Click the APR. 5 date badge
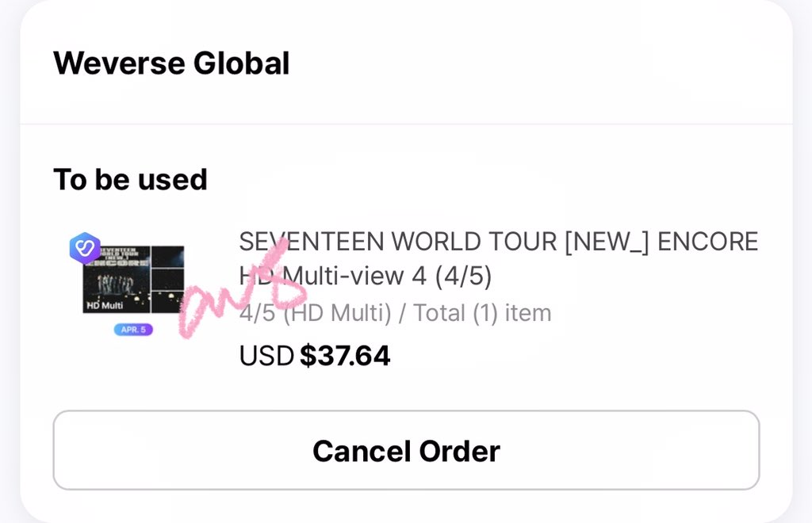Image resolution: width=812 pixels, height=523 pixels. pyautogui.click(x=133, y=330)
